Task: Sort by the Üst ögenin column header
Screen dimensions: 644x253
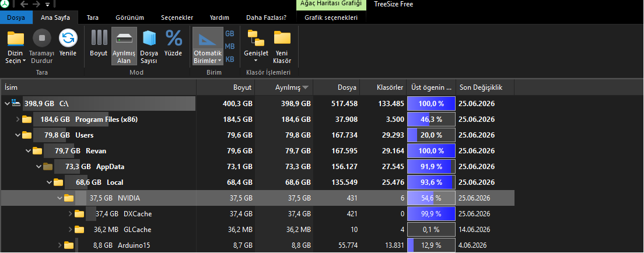Action: click(431, 87)
